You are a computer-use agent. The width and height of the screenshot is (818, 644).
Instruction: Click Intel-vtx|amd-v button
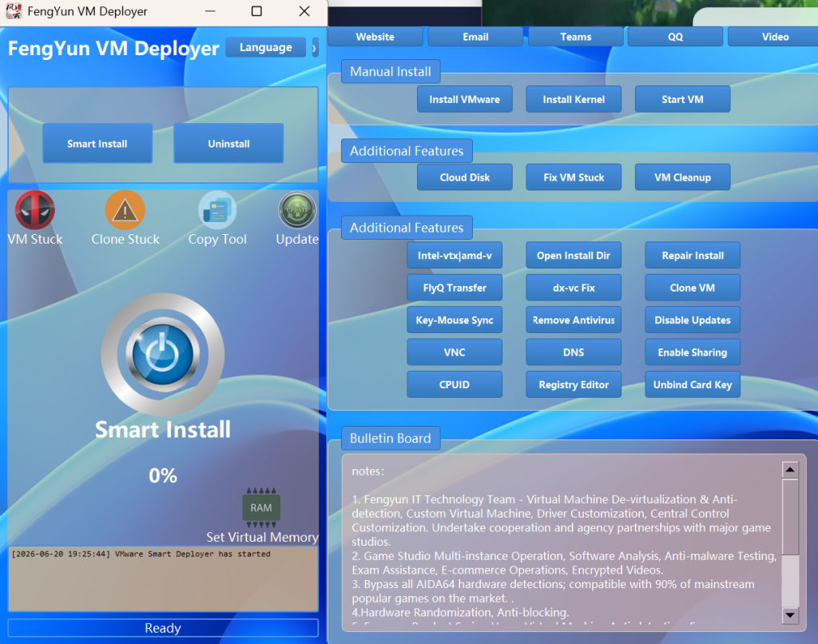click(x=455, y=255)
